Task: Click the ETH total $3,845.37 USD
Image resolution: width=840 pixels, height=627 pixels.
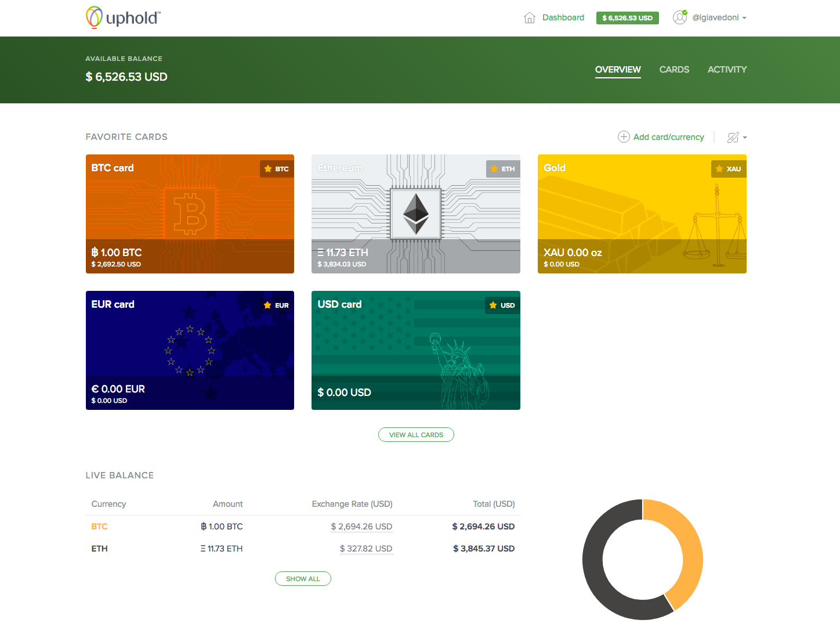Action: click(484, 549)
